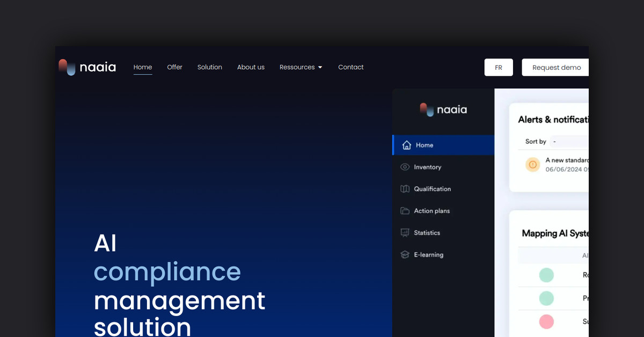The height and width of the screenshot is (337, 644).
Task: Open the Sort by dropdown
Action: [569, 142]
